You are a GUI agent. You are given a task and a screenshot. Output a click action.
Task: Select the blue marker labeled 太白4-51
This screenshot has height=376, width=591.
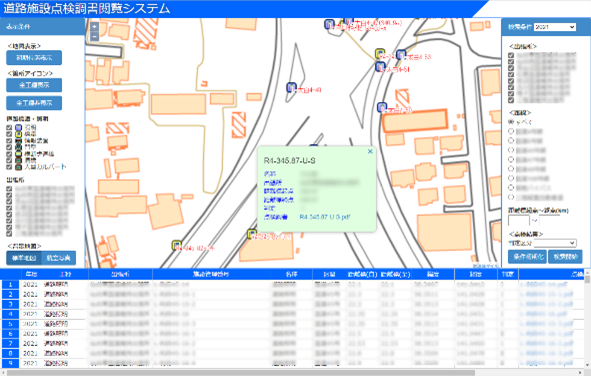(x=380, y=67)
